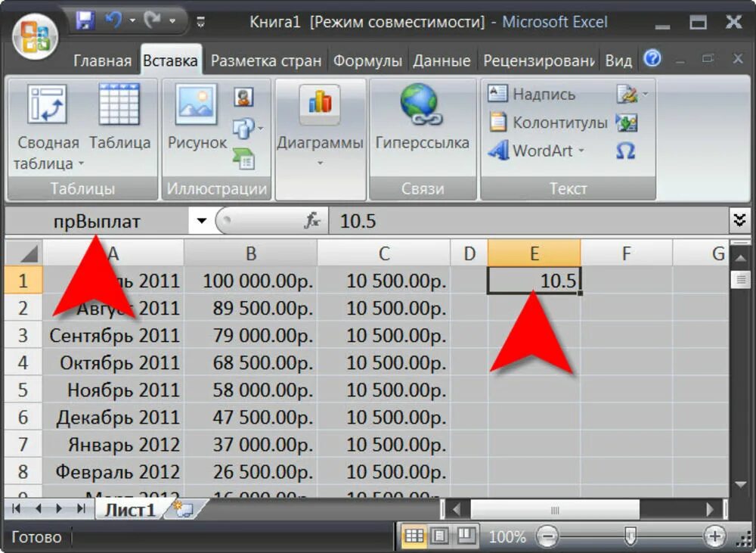Open the WordArt gallery
The height and width of the screenshot is (553, 756).
tap(536, 151)
